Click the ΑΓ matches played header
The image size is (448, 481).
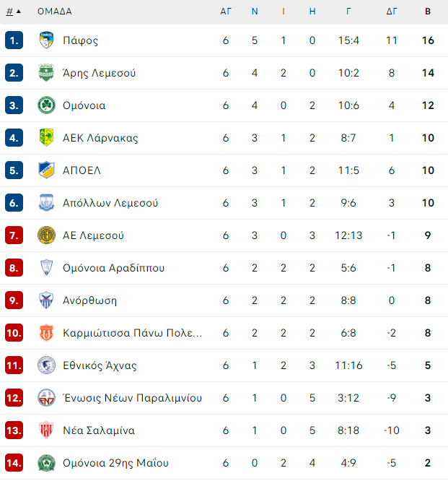[x=226, y=12]
